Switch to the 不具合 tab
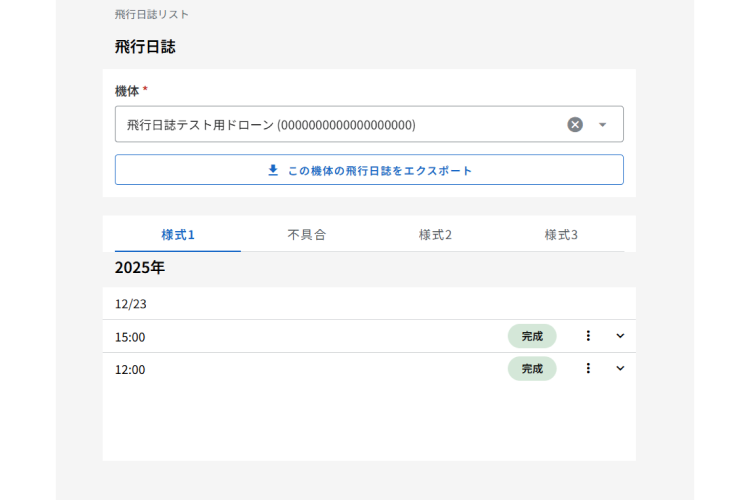The width and height of the screenshot is (750, 500). click(x=306, y=235)
